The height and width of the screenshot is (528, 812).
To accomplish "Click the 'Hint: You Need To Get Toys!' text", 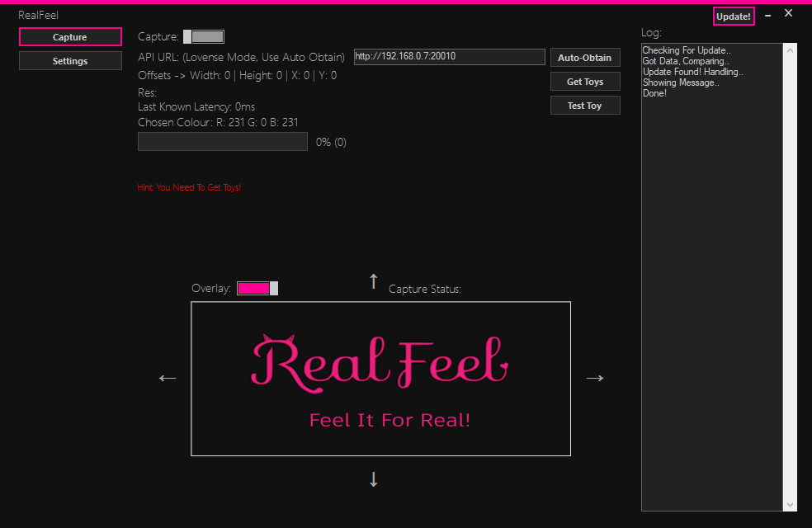I will (189, 187).
